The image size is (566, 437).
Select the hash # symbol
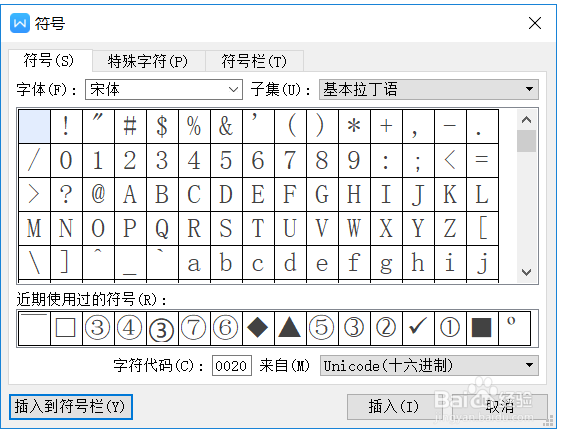click(130, 126)
